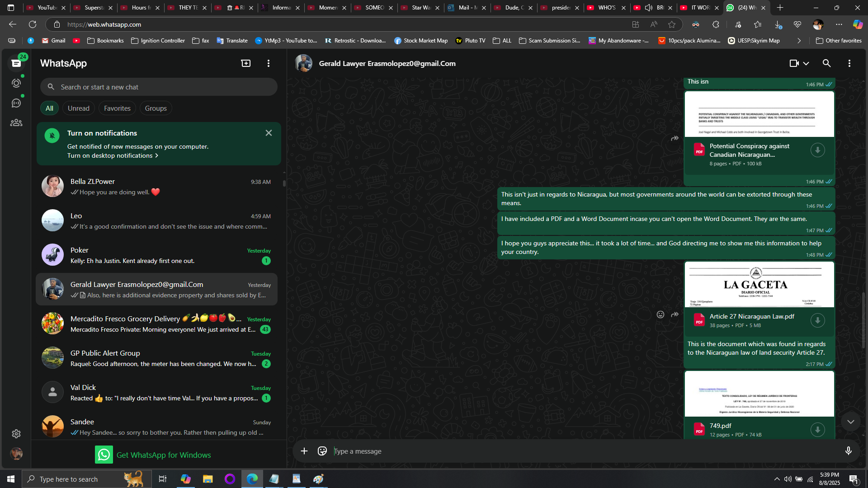Open emoji and sticker picker

coord(322,451)
